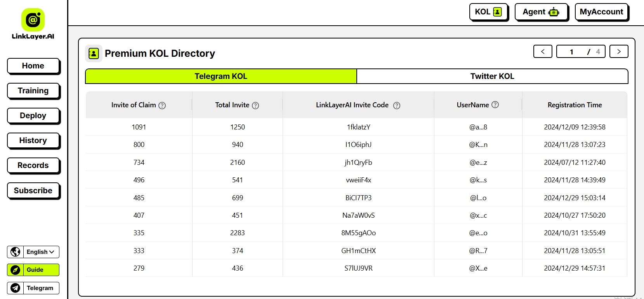The width and height of the screenshot is (644, 299).
Task: Click Invite of Claim value 1091
Action: [139, 127]
